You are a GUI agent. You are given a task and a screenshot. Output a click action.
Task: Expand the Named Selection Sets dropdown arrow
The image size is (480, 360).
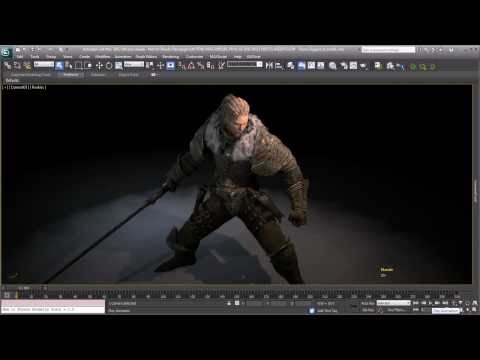259,64
